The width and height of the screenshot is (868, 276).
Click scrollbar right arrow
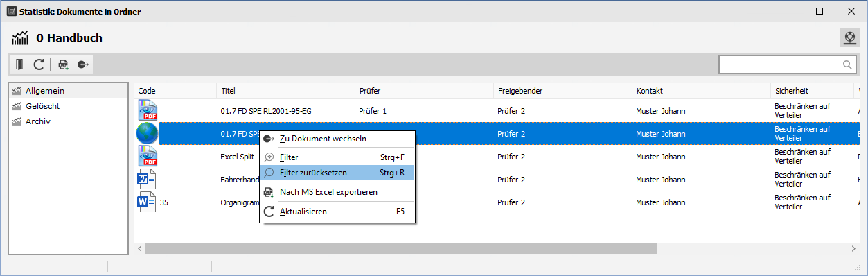853,248
